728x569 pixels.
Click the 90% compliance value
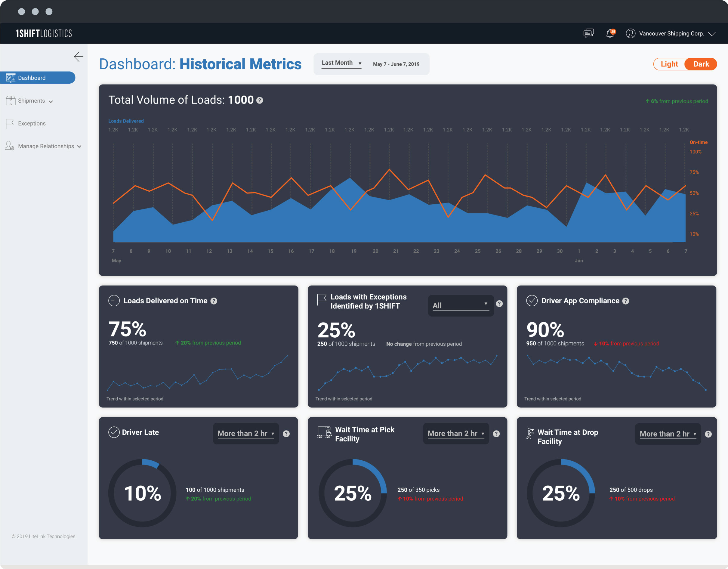point(545,330)
